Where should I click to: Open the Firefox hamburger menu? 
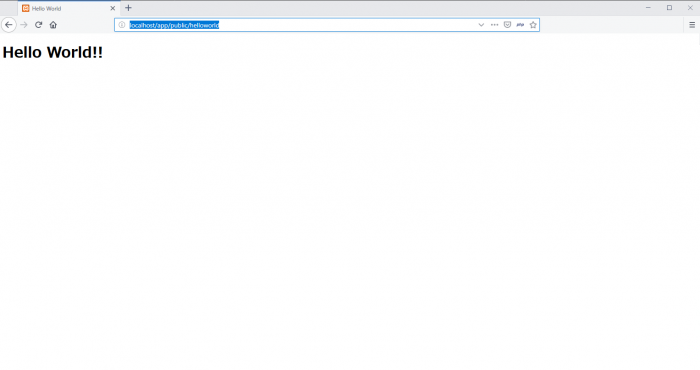692,25
